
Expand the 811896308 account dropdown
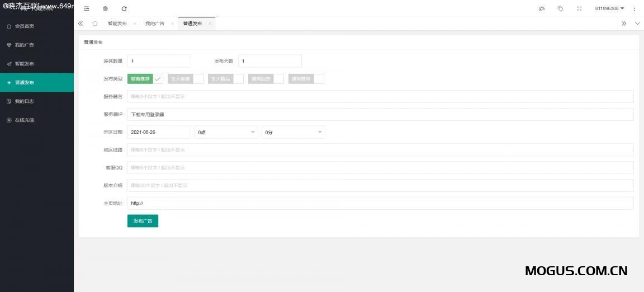pos(609,8)
